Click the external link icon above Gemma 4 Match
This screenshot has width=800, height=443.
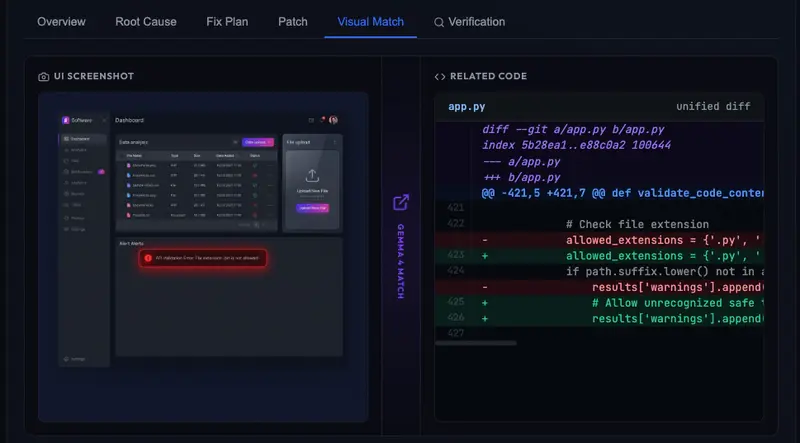point(401,202)
